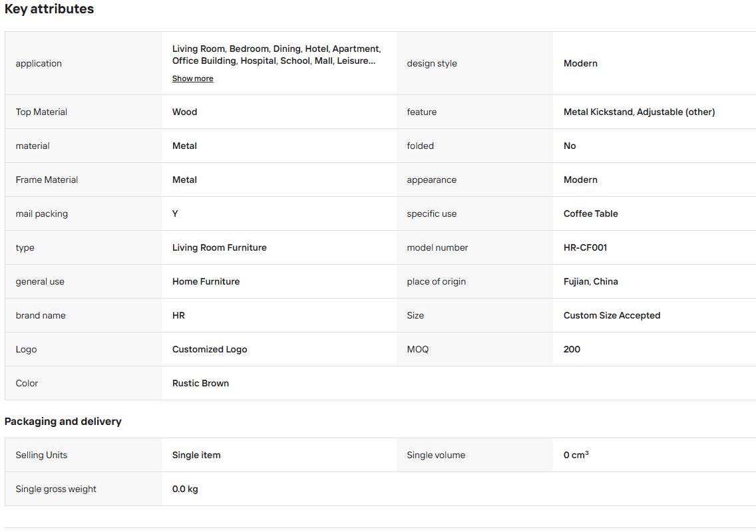Click the Rustic Brown color value
Viewport: 756px width, 532px height.
[200, 383]
